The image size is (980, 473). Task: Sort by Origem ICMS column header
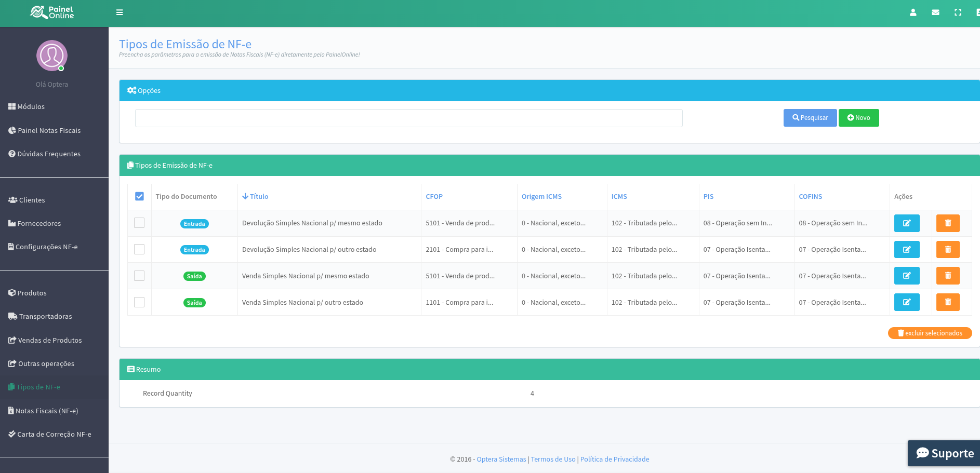[x=541, y=197]
